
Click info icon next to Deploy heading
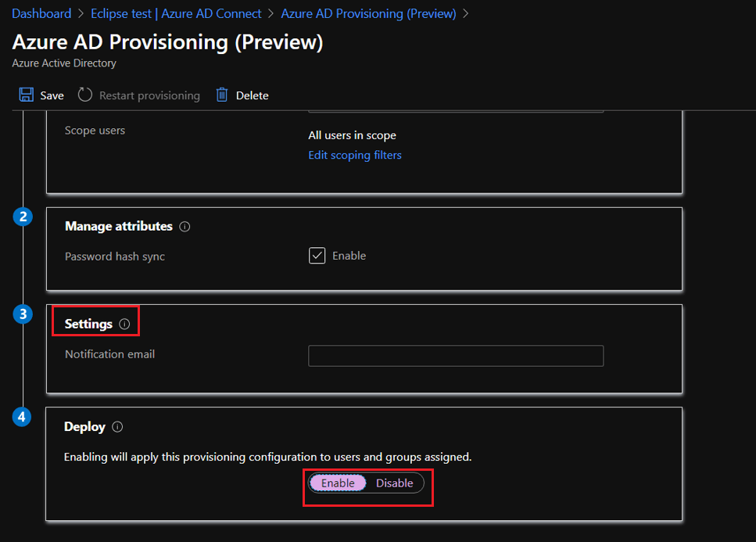117,427
